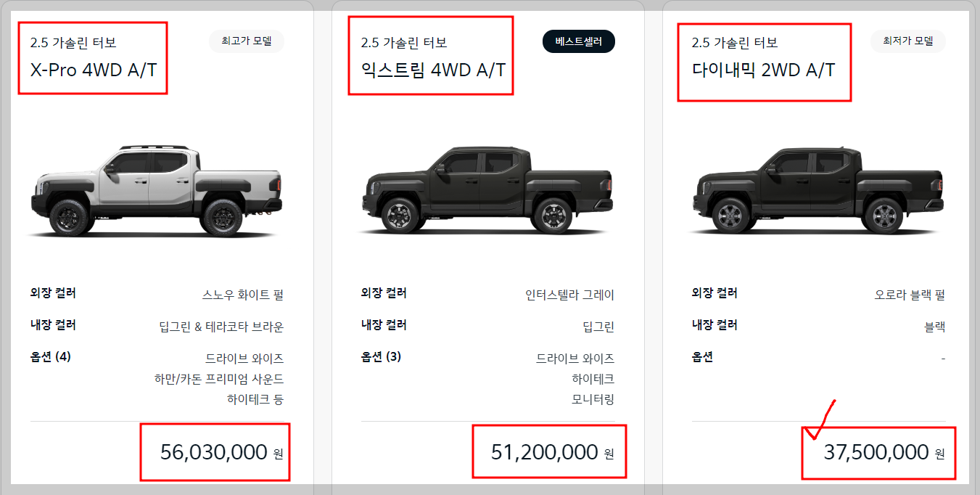Viewport: 980px width, 495px height.
Task: Expand 옵션 (4) on the X-Pro card
Action: click(49, 358)
